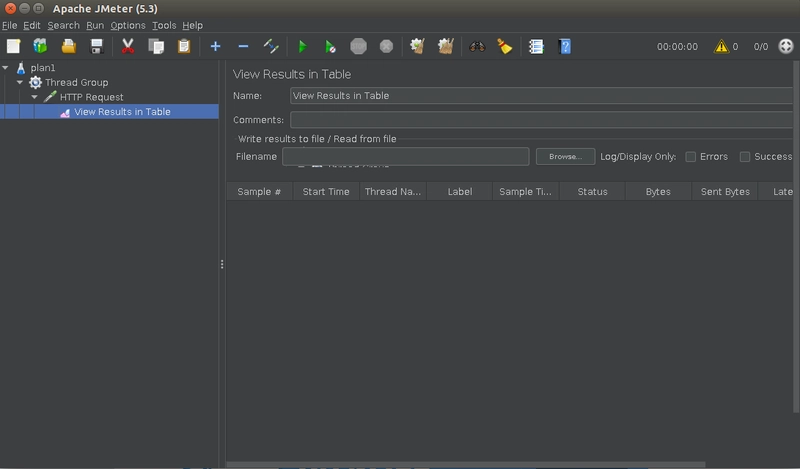Click the Browse... button
Screen dimensions: 800x469
(565, 157)
